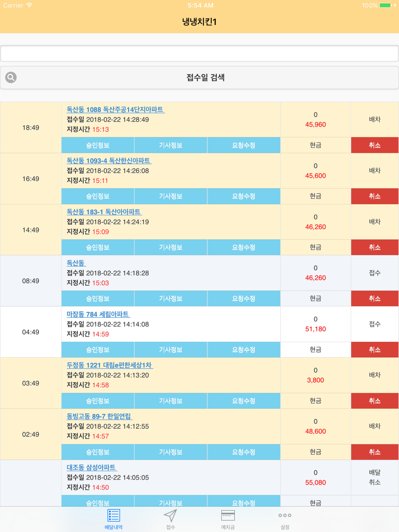Open address 독산동 183-1 독산아아파트

[x=104, y=212]
